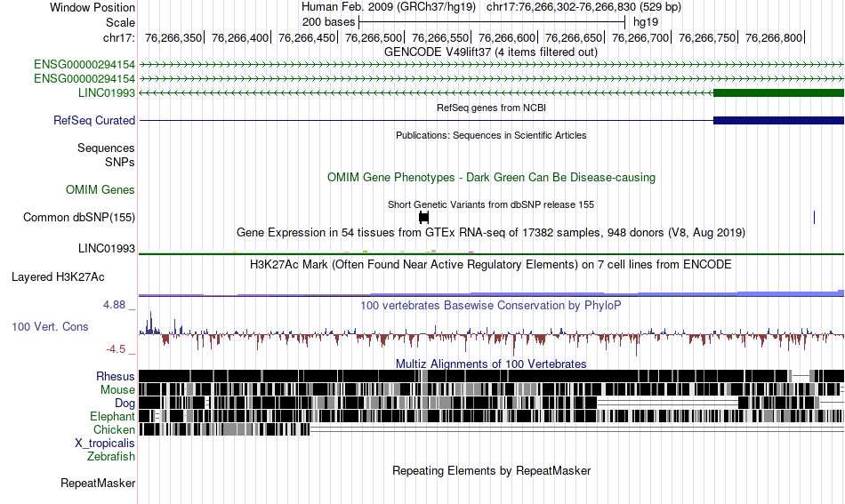Image resolution: width=845 pixels, height=504 pixels.
Task: Select the Elephant alignment row label
Action: (112, 416)
